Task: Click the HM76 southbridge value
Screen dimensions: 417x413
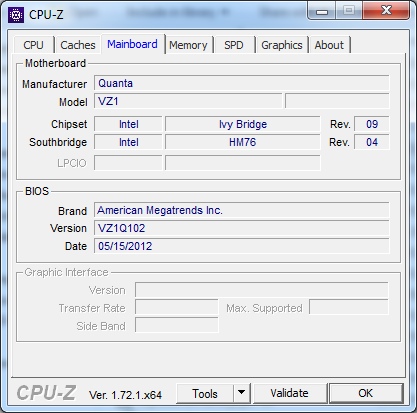Action: point(243,142)
